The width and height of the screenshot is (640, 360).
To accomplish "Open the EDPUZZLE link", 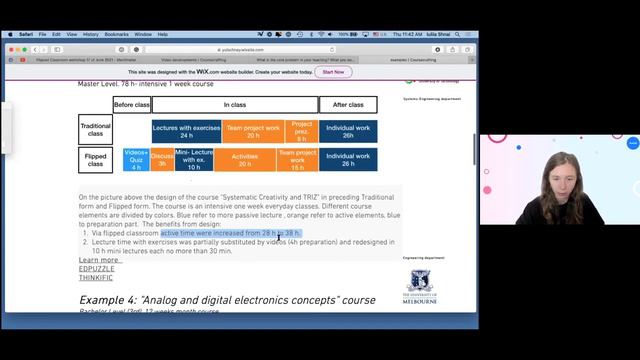I will [96, 269].
